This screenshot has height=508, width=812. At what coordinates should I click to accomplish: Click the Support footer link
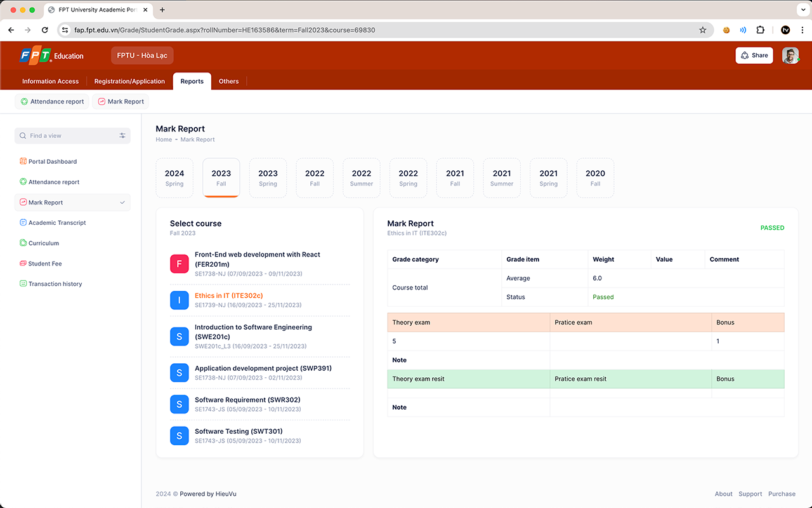[750, 494]
